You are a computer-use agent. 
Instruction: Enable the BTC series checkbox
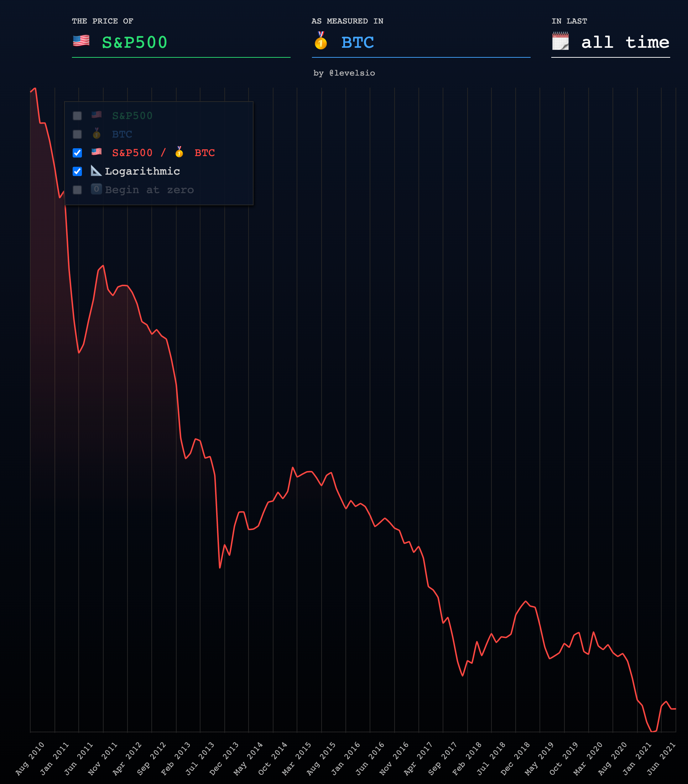(x=77, y=134)
